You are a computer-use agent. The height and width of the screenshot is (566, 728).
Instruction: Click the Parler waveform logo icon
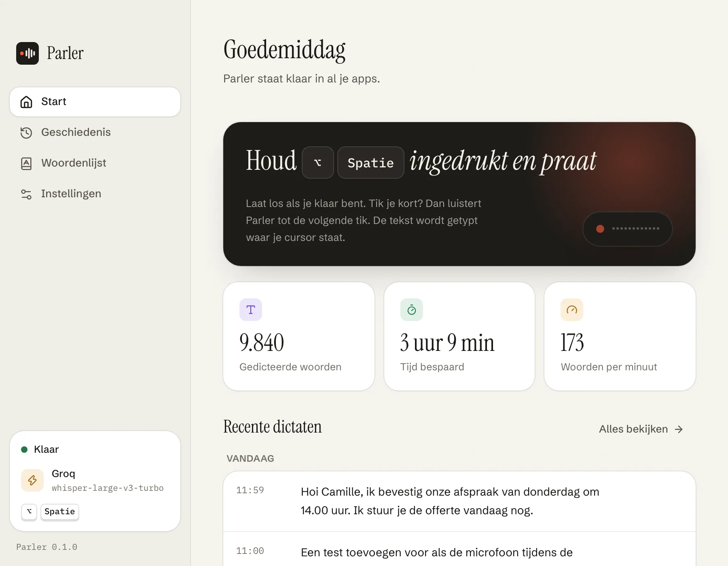click(28, 53)
